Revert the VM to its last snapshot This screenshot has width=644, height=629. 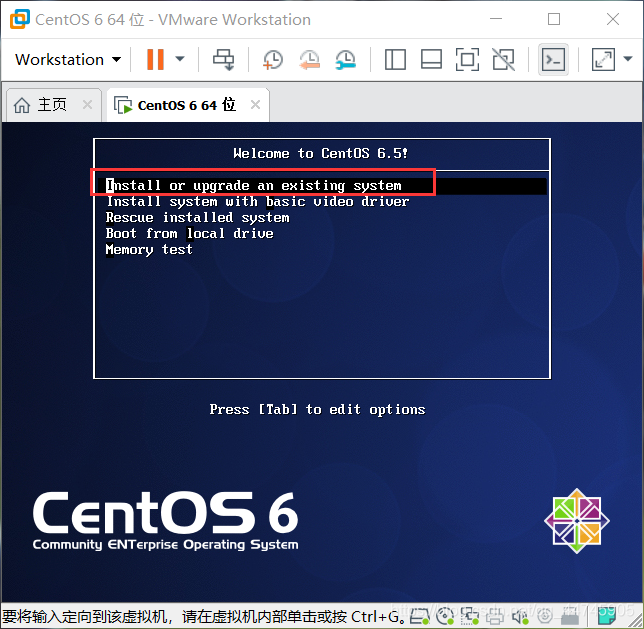[309, 60]
